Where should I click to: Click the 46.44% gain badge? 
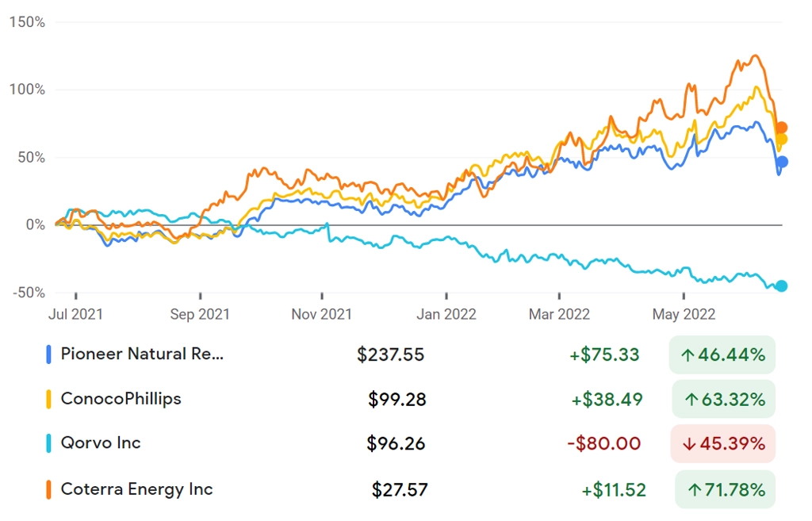click(722, 354)
